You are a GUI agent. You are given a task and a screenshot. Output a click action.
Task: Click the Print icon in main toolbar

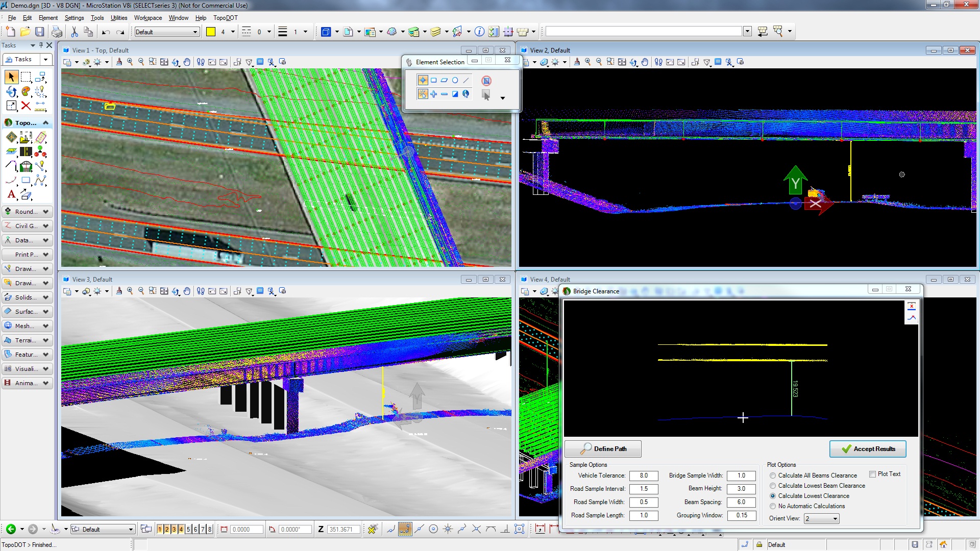pos(57,32)
